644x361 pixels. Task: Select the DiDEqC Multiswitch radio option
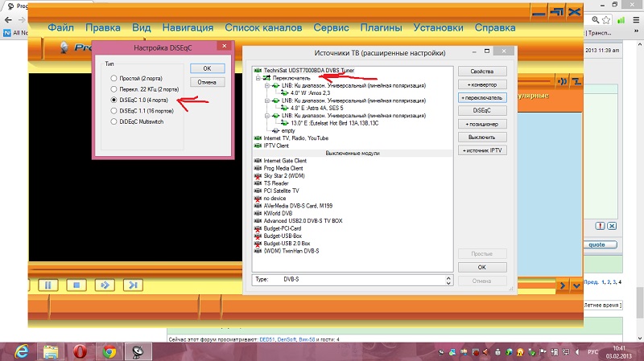(114, 121)
